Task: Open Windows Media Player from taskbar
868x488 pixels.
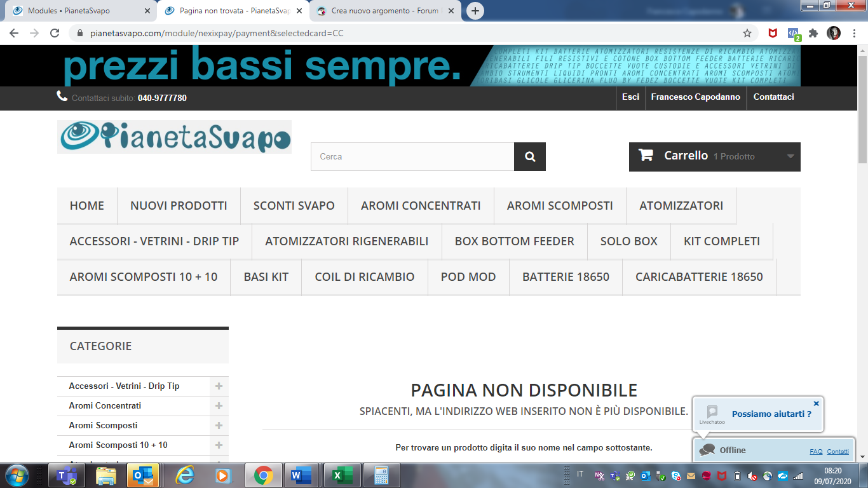Action: pyautogui.click(x=222, y=475)
